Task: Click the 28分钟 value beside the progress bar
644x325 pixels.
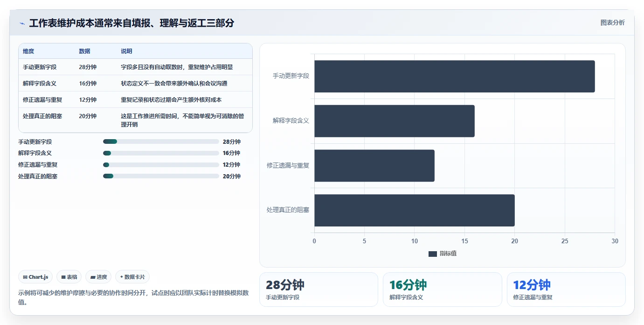Action: (x=232, y=142)
